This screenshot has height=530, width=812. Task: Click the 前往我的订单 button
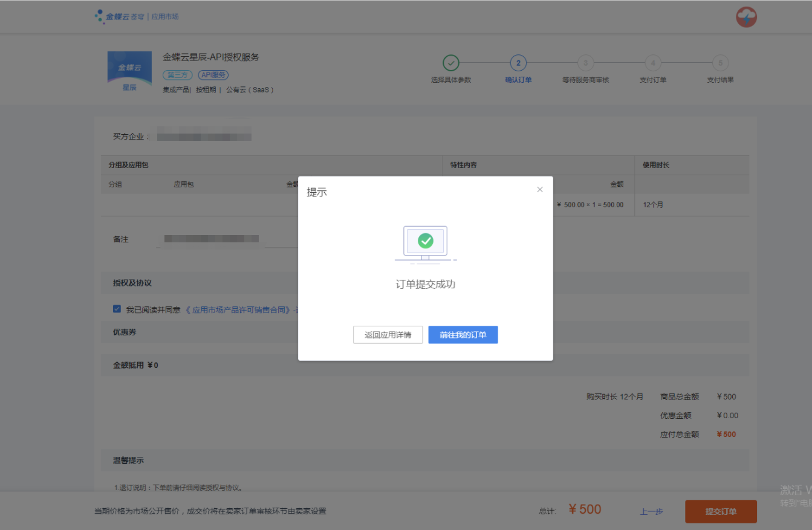pos(463,335)
